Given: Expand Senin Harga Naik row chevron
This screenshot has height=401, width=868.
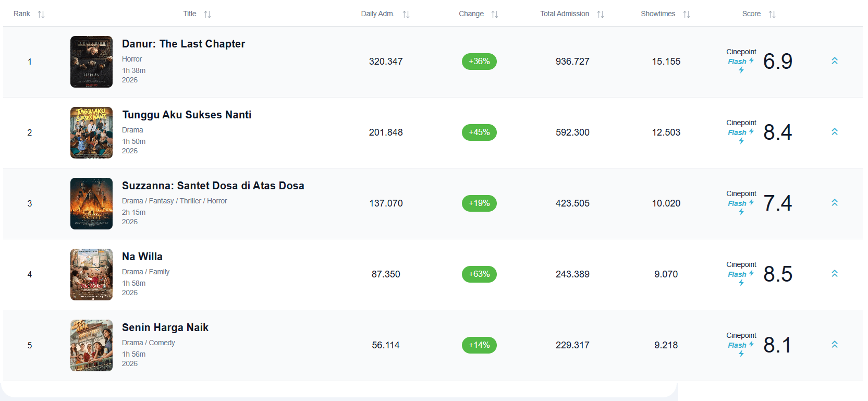Looking at the screenshot, I should click(835, 345).
